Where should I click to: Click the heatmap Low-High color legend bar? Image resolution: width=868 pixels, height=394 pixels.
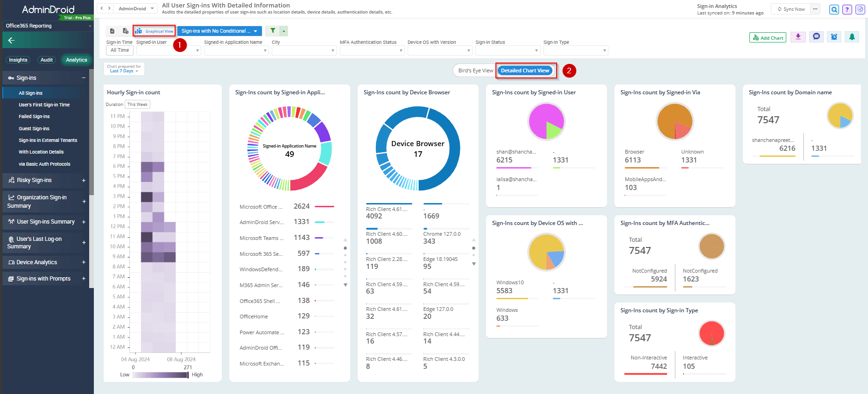[x=161, y=375]
